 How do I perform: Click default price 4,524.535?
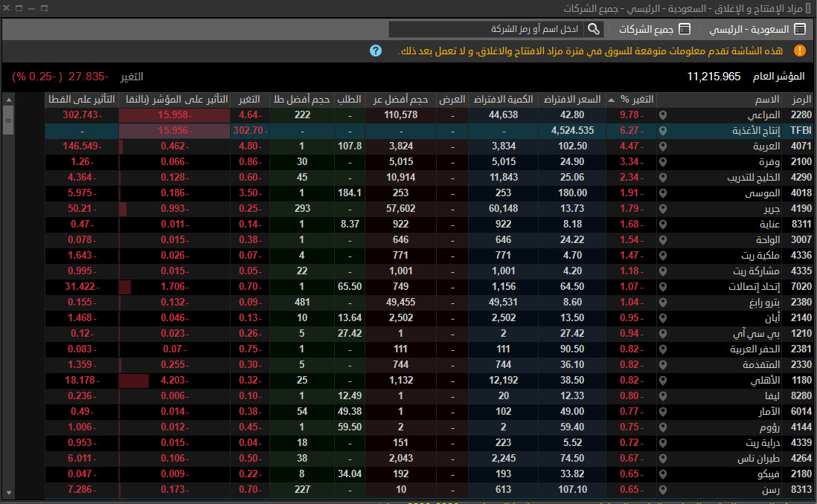pos(572,131)
